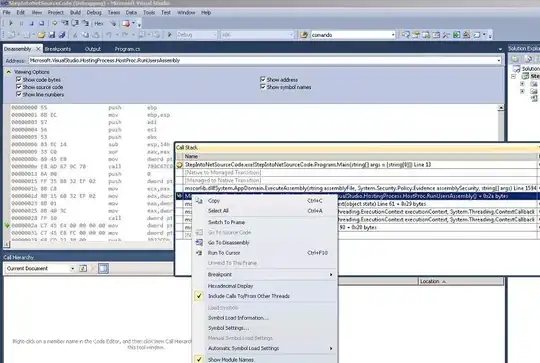Choose Symbol Settings... menu entry
Viewport: 540px width, 363px height.
point(264,328)
